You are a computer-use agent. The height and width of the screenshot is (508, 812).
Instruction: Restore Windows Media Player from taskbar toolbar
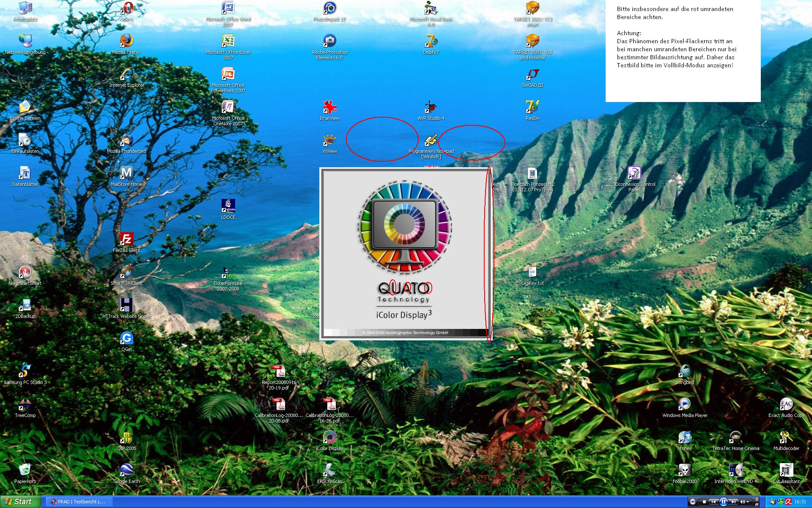click(x=757, y=504)
